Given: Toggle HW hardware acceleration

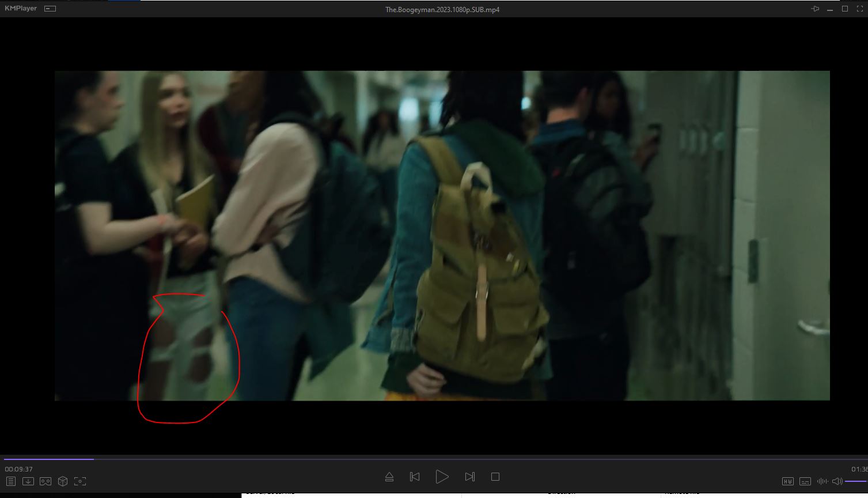Looking at the screenshot, I should tap(787, 481).
